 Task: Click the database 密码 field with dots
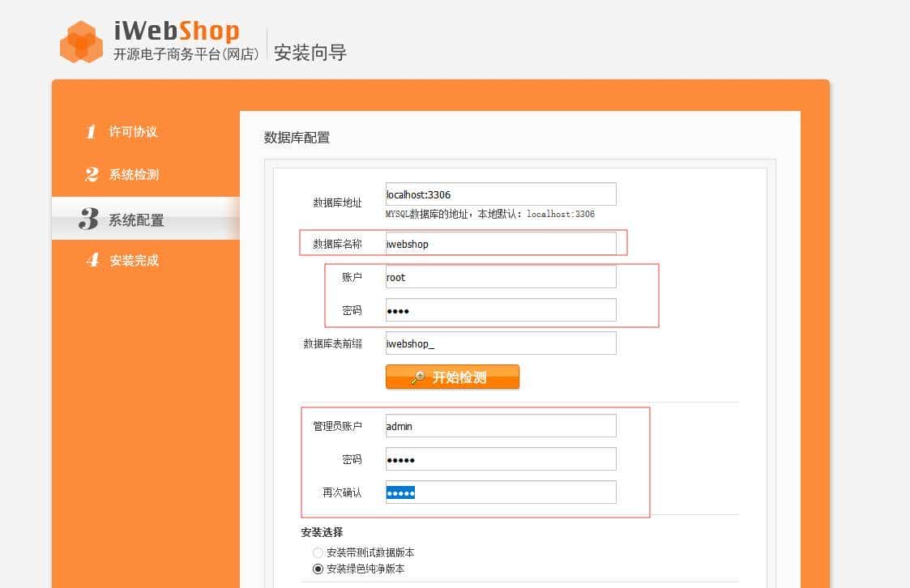coord(500,310)
